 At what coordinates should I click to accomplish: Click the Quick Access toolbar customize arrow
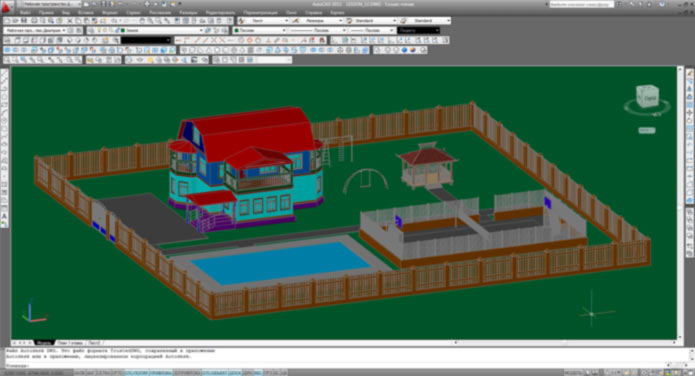[x=180, y=4]
